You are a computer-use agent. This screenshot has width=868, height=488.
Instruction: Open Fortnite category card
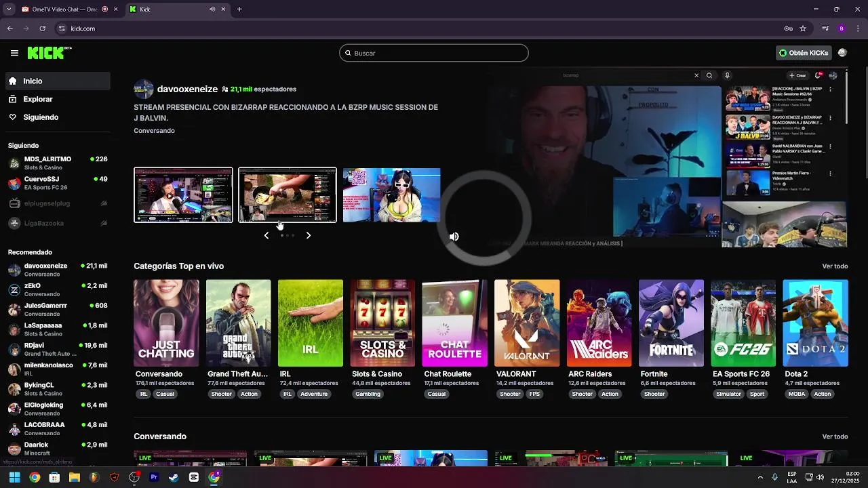pyautogui.click(x=671, y=323)
